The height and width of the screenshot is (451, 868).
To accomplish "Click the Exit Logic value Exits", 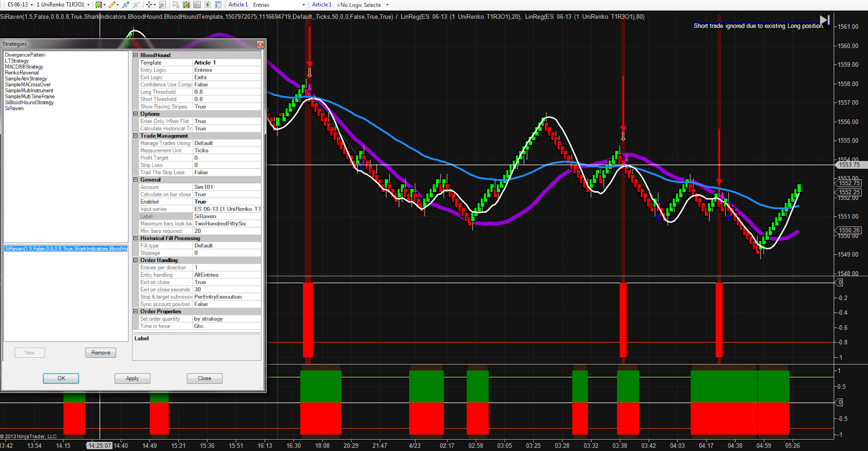I will pos(227,77).
